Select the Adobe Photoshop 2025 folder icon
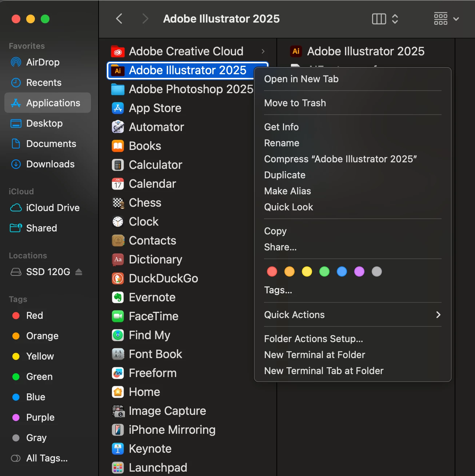The height and width of the screenshot is (476, 475). coord(117,89)
